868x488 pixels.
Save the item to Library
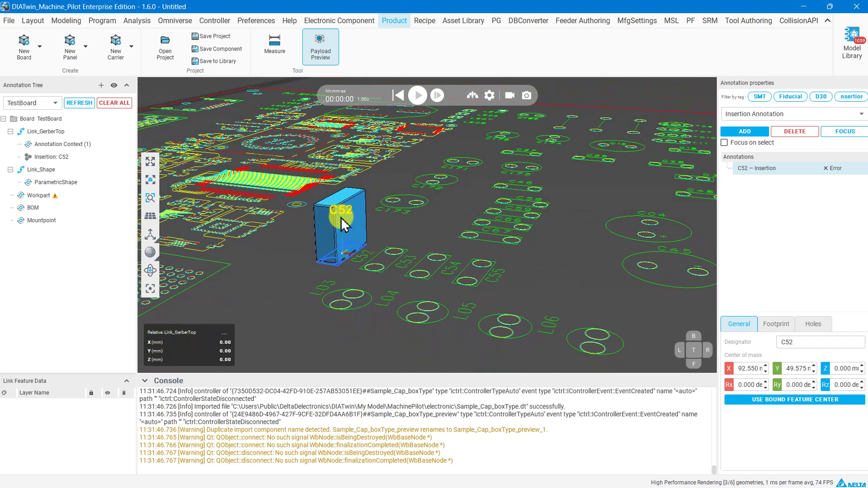[x=213, y=61]
